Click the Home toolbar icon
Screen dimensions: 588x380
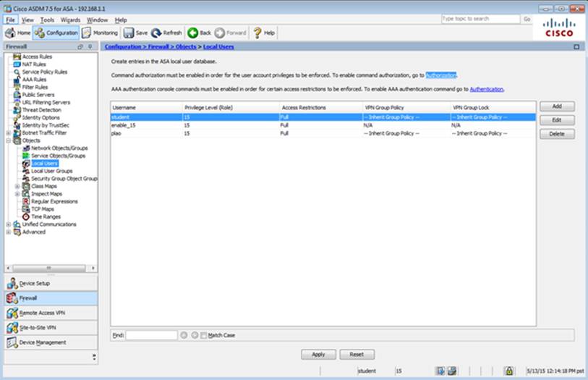click(x=18, y=33)
